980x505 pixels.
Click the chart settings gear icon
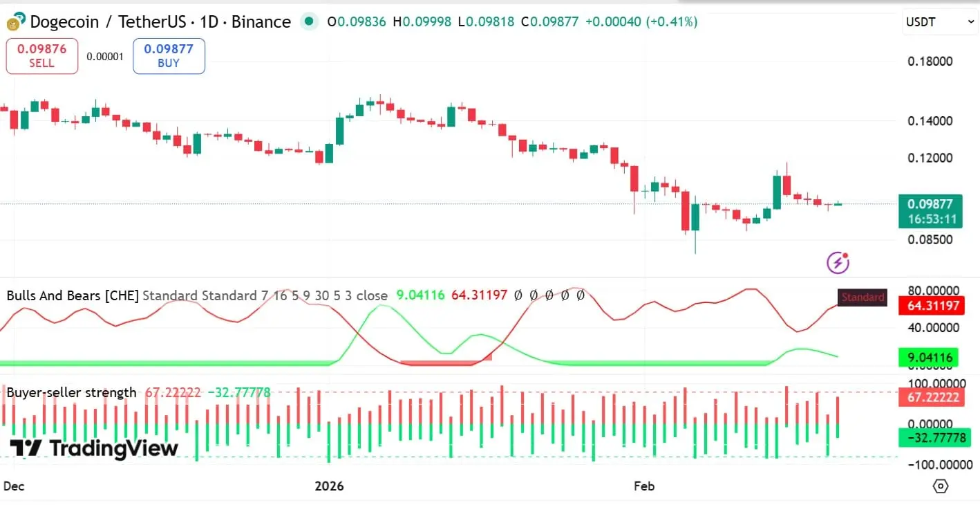click(941, 486)
